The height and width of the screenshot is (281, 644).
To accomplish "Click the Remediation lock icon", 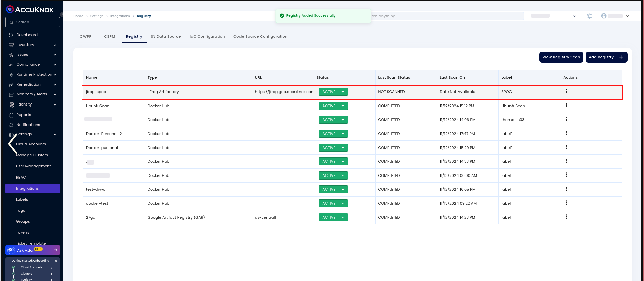I will click(11, 85).
